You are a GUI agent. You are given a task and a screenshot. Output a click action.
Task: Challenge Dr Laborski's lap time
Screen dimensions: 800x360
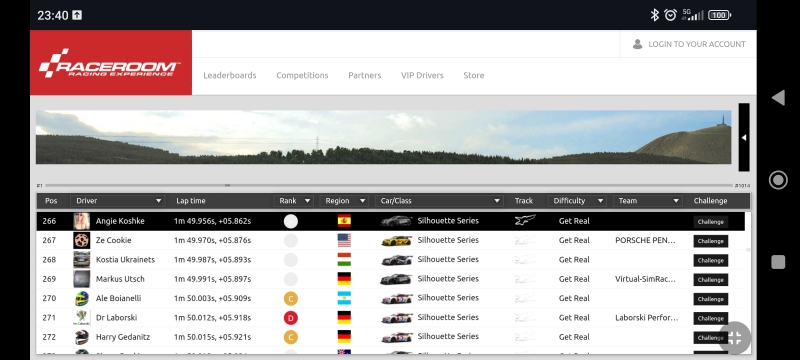pyautogui.click(x=710, y=318)
